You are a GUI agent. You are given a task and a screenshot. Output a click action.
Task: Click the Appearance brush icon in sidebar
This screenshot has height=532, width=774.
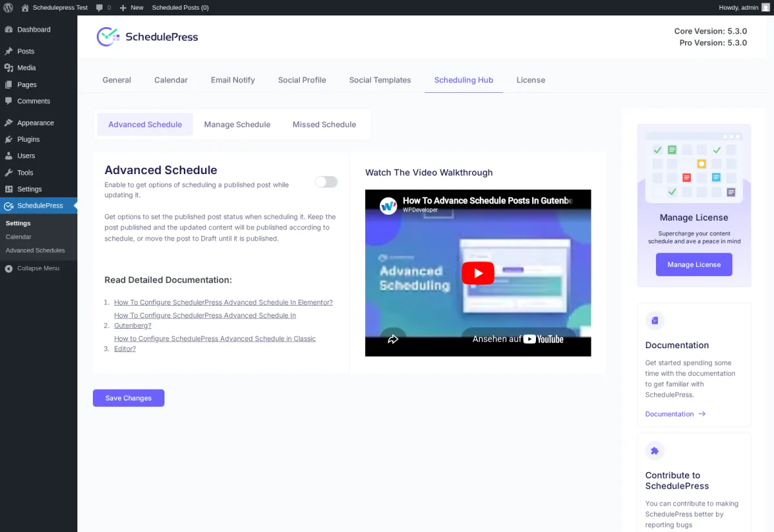tap(8, 123)
